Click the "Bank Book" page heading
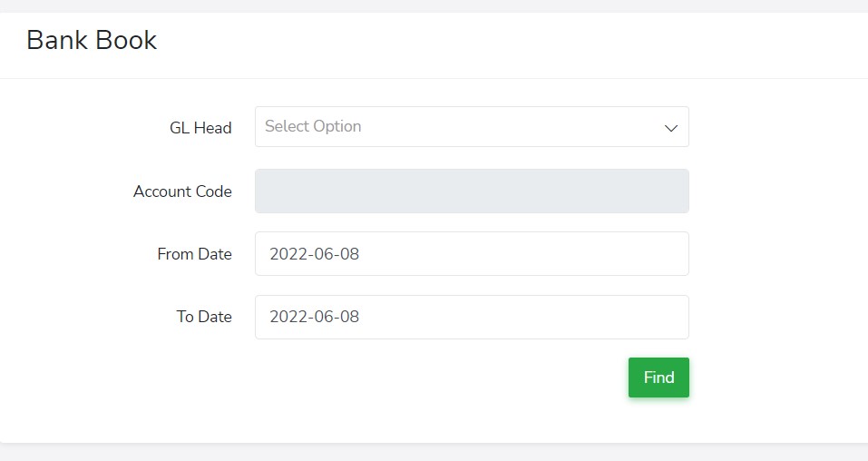 click(92, 40)
